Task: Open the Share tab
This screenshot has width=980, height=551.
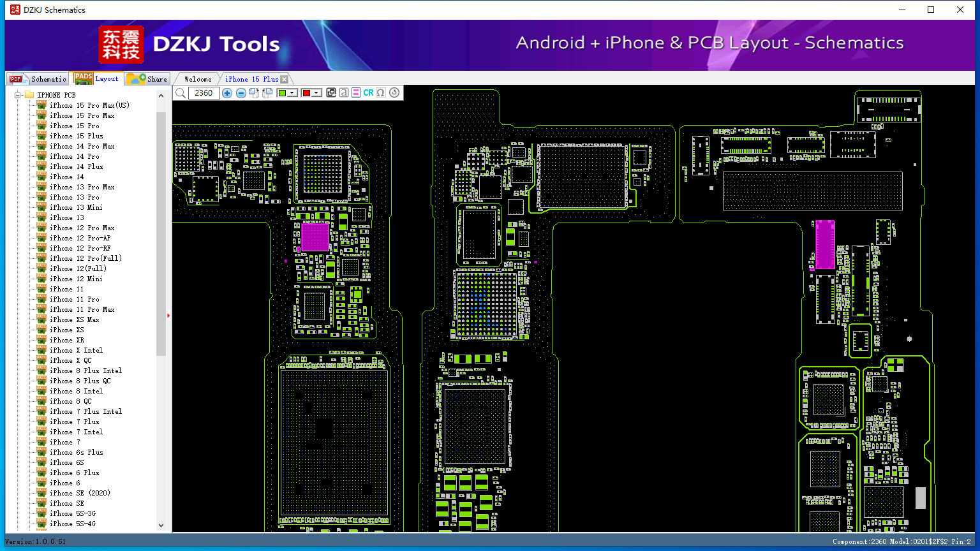Action: point(147,79)
